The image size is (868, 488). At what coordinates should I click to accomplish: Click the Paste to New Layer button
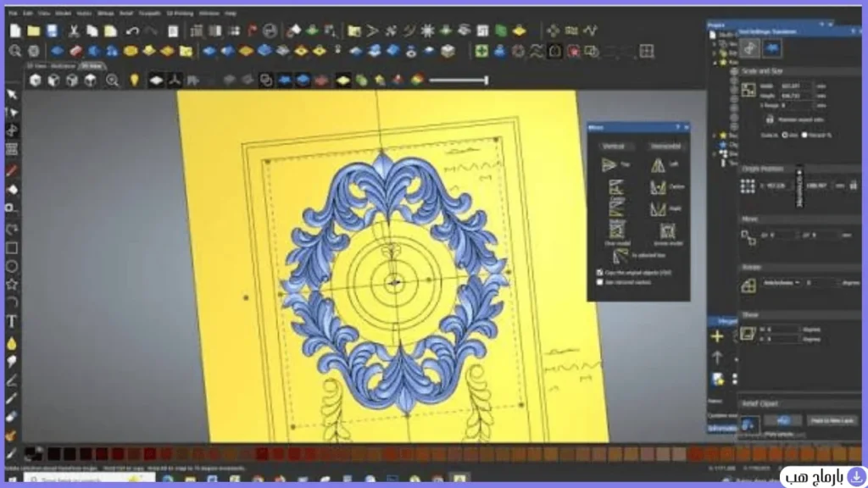pos(832,420)
